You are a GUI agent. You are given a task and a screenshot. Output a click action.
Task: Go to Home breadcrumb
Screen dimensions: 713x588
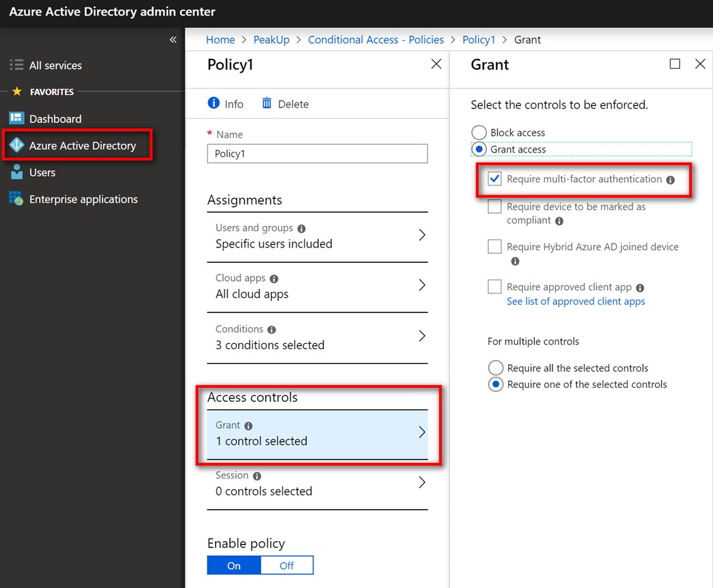tap(220, 39)
